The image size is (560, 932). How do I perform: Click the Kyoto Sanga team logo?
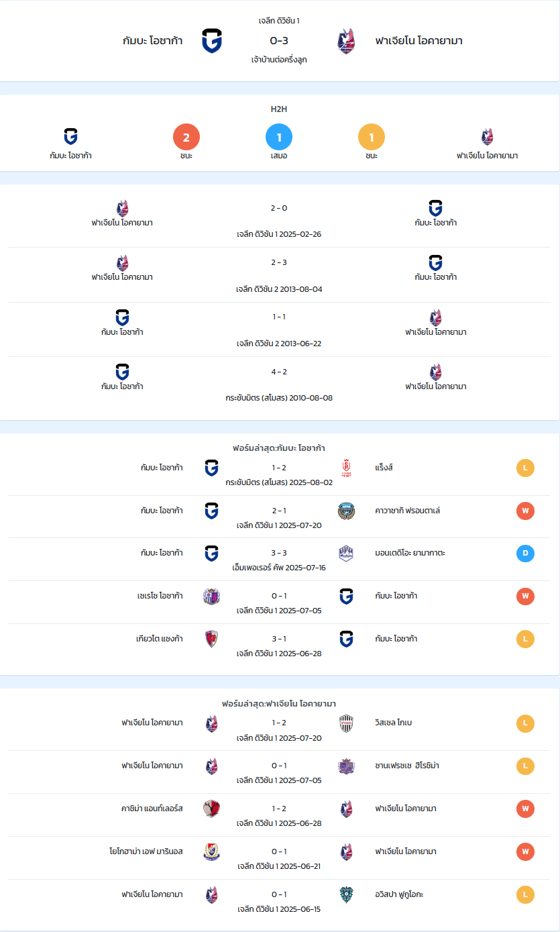pyautogui.click(x=212, y=639)
